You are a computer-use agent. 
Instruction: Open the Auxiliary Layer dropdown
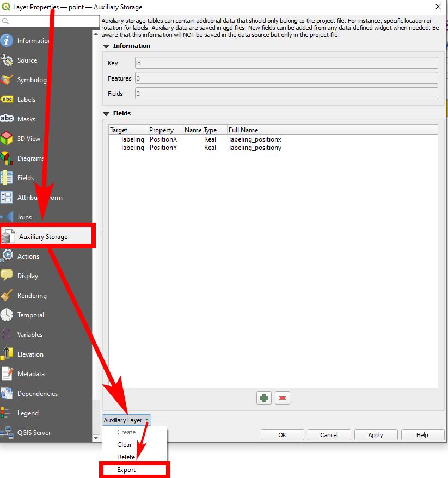126,420
